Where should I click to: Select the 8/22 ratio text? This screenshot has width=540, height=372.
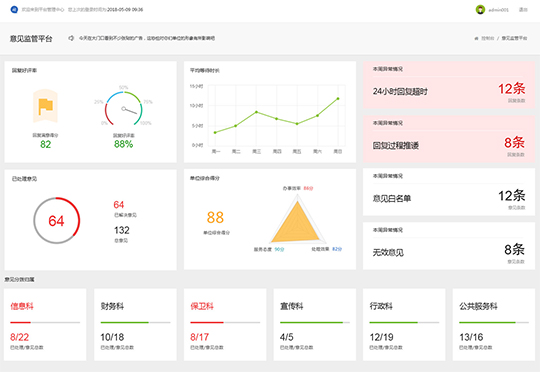click(20, 337)
